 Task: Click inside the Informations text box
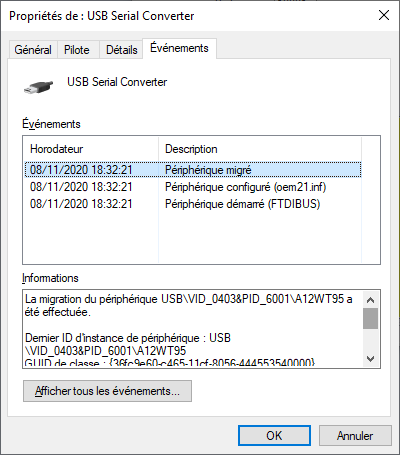[x=193, y=329]
